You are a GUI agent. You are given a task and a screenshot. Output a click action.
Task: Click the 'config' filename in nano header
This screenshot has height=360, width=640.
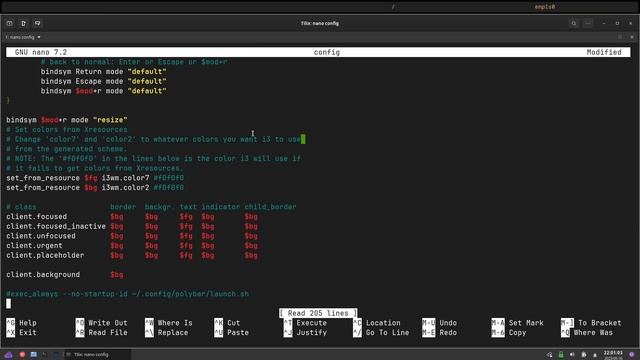(x=327, y=52)
